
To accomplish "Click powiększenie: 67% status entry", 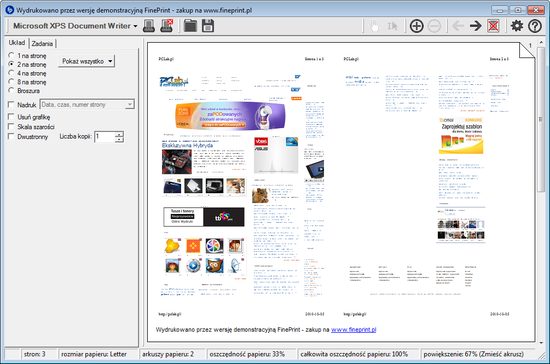I will (x=478, y=354).
